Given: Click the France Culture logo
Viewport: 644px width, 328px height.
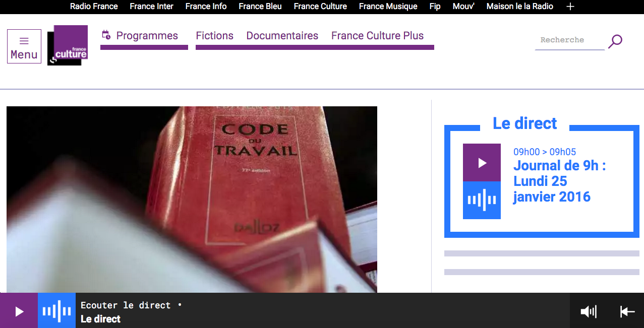Looking at the screenshot, I should tap(68, 45).
